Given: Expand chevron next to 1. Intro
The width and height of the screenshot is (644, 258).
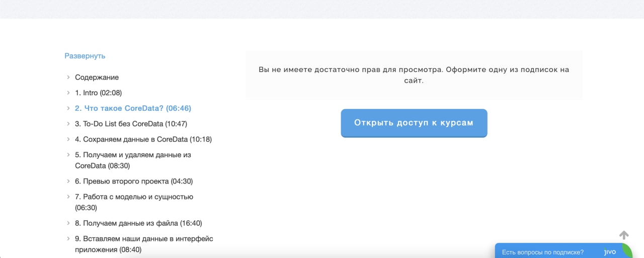Looking at the screenshot, I should [68, 93].
